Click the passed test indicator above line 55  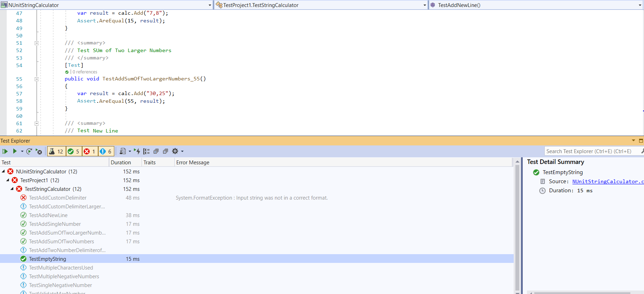(67, 72)
